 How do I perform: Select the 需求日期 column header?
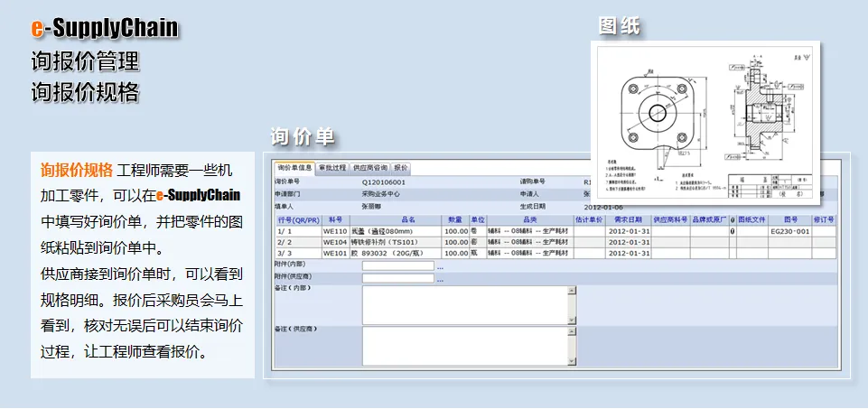coord(629,219)
